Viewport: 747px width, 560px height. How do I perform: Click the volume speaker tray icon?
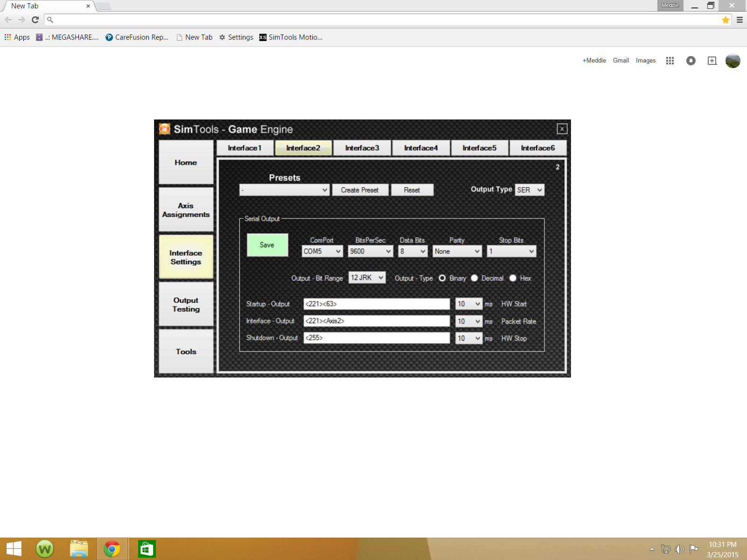pyautogui.click(x=680, y=549)
